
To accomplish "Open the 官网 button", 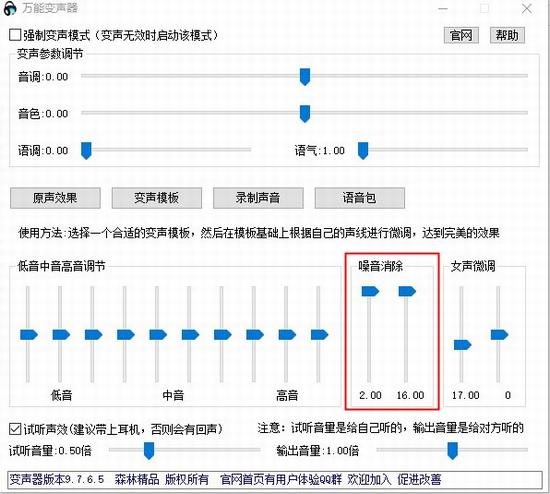I will click(x=461, y=35).
